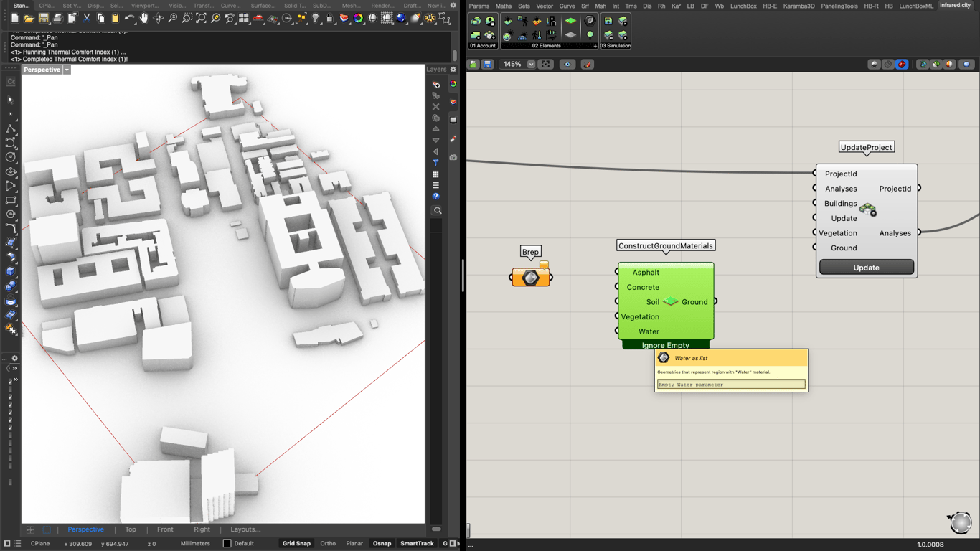980x551 pixels.
Task: Click the Water input on ConstructGroundMaterials
Action: click(x=649, y=331)
